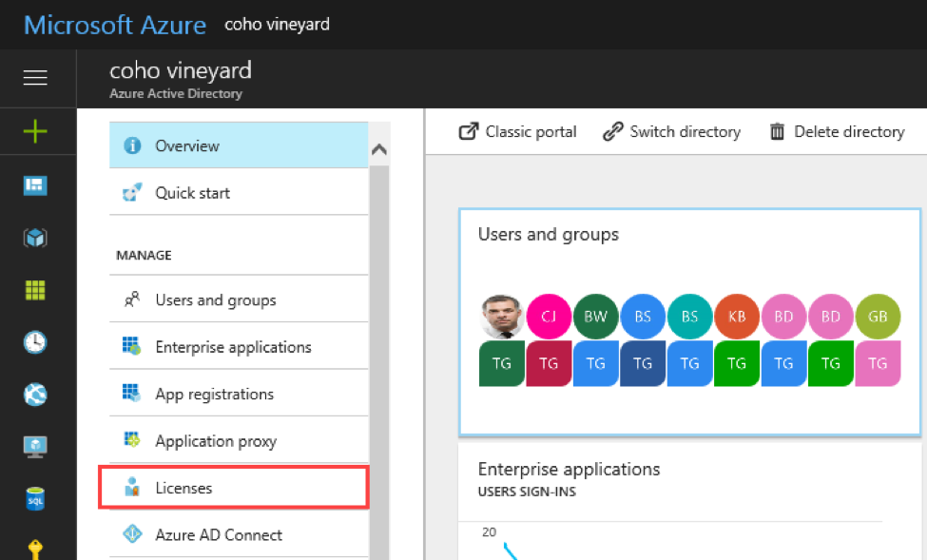Click the Azure AD Connect diamond icon
This screenshot has width=927, height=560.
(132, 533)
